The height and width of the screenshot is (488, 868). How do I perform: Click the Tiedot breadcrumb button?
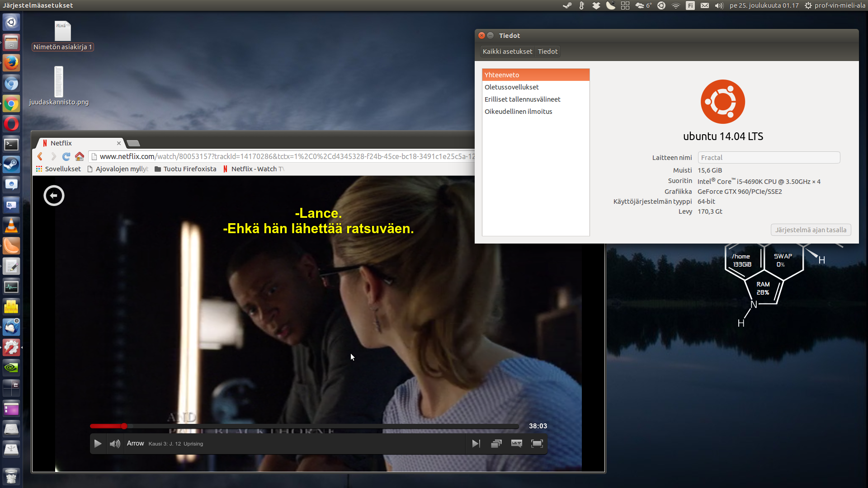point(547,52)
